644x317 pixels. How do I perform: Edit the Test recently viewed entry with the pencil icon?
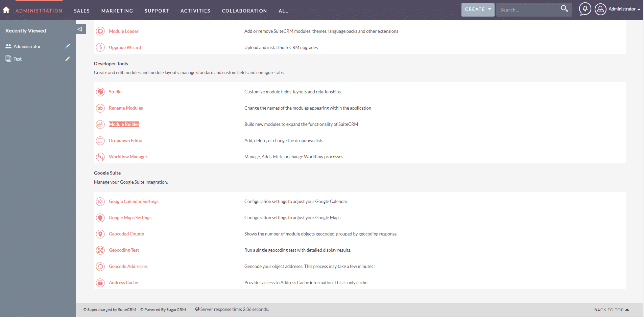click(68, 59)
